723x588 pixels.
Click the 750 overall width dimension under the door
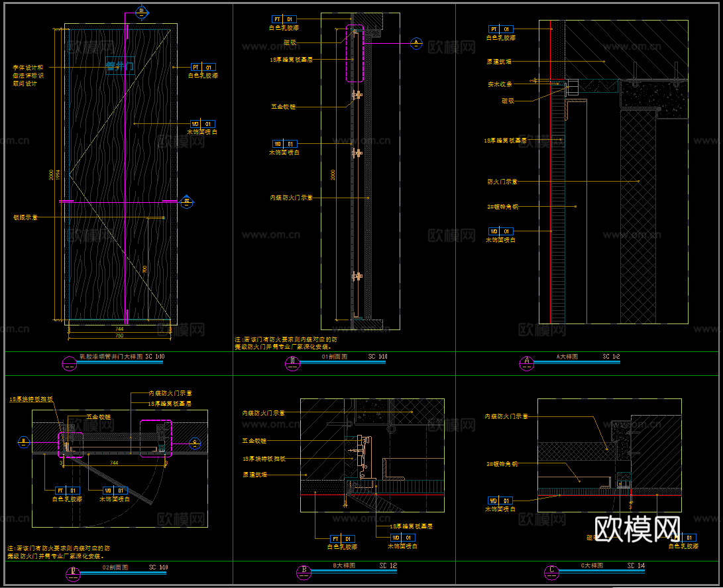click(119, 335)
